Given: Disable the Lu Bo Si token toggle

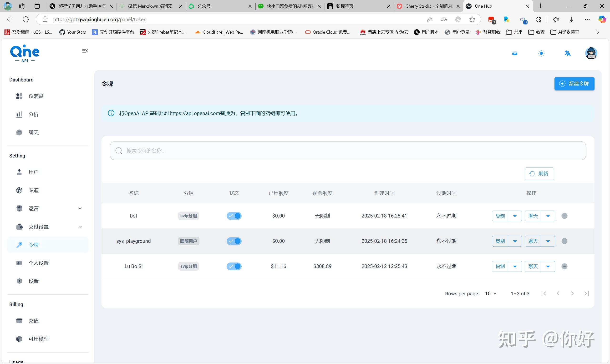Looking at the screenshot, I should point(234,266).
